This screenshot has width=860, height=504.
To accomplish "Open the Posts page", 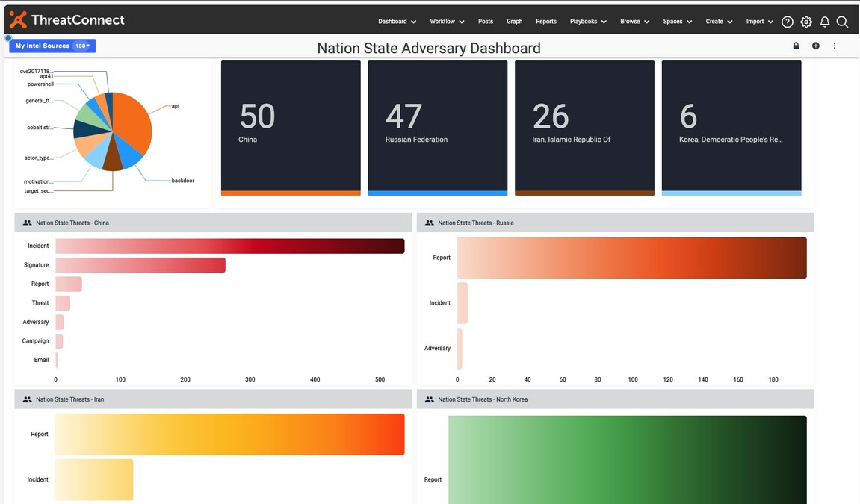I will coord(486,22).
